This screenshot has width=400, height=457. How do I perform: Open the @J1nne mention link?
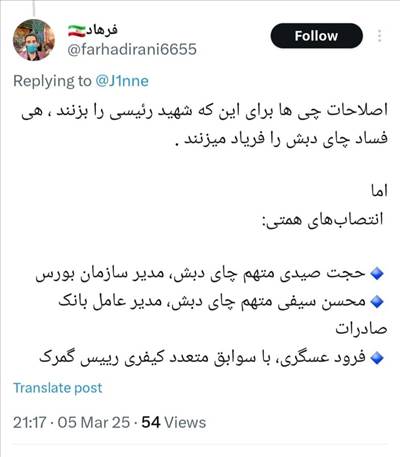122,81
